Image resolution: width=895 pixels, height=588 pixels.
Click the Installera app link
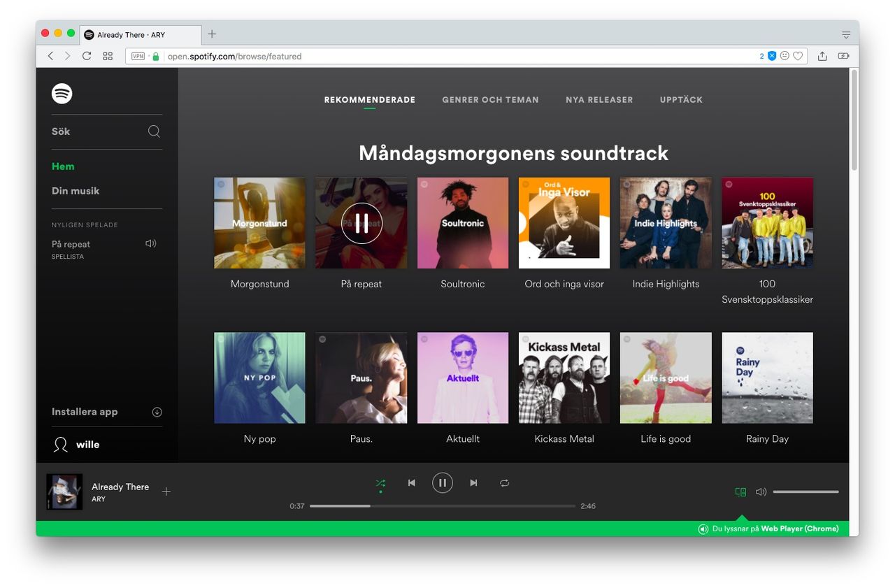[x=85, y=412]
